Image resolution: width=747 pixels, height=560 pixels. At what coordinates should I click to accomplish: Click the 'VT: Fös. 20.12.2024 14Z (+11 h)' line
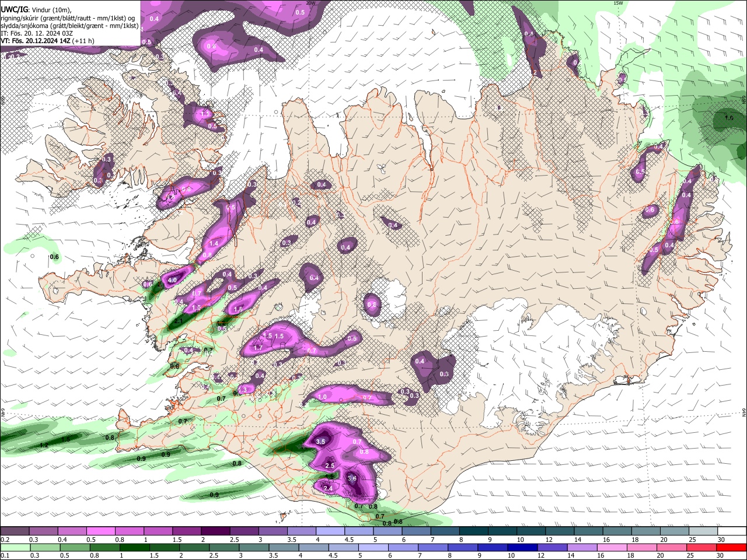[x=47, y=41]
